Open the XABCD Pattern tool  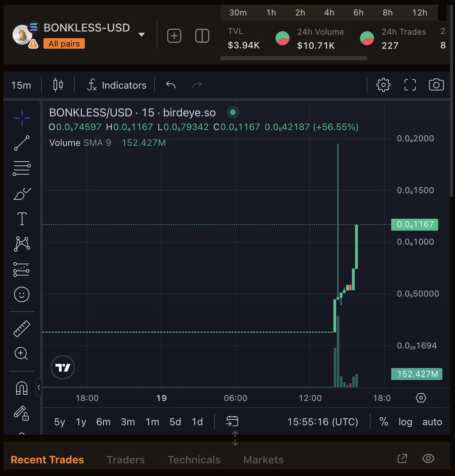pos(21,244)
